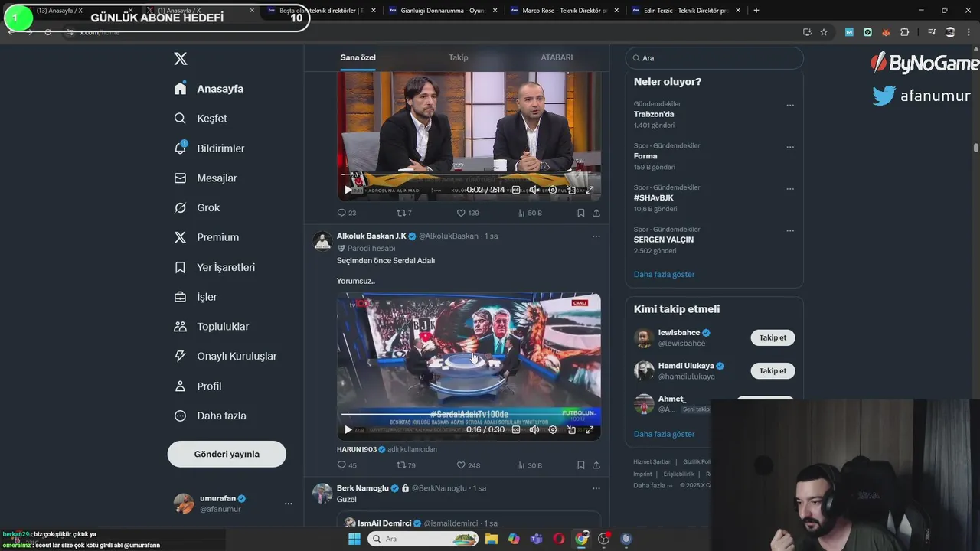Play the Serdal Adalı video at 0:16
The image size is (980, 551).
pos(348,429)
